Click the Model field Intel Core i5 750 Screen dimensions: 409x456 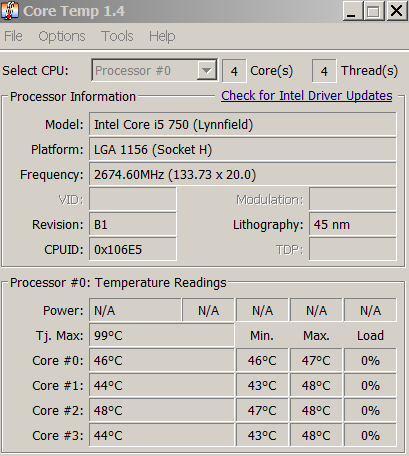(x=243, y=124)
